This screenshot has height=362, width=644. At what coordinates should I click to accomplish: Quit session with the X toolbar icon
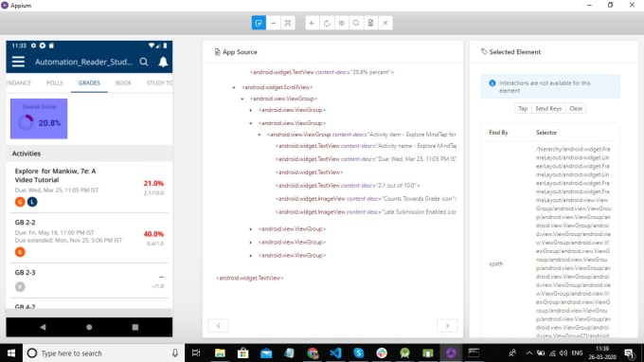coord(385,23)
